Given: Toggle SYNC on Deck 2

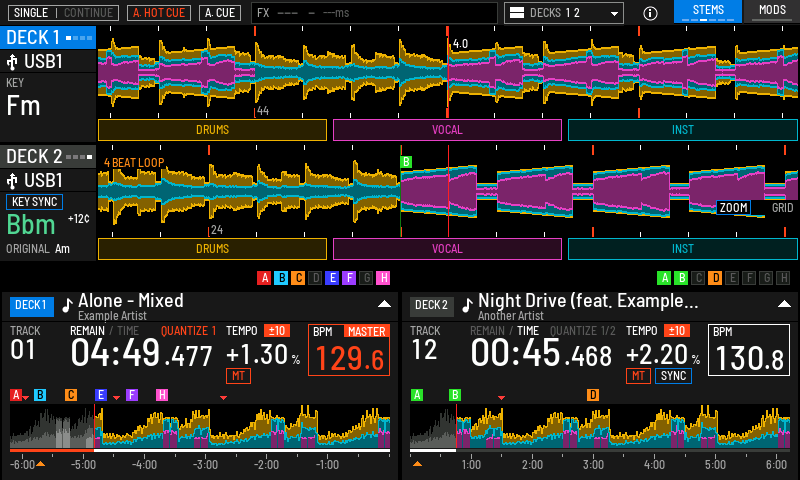Looking at the screenshot, I should [673, 376].
